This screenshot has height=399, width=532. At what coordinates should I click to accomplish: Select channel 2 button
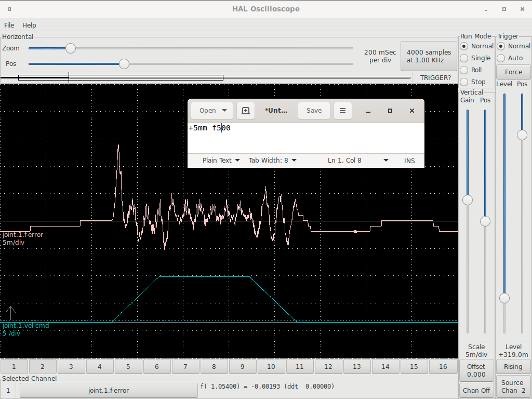coord(43,366)
